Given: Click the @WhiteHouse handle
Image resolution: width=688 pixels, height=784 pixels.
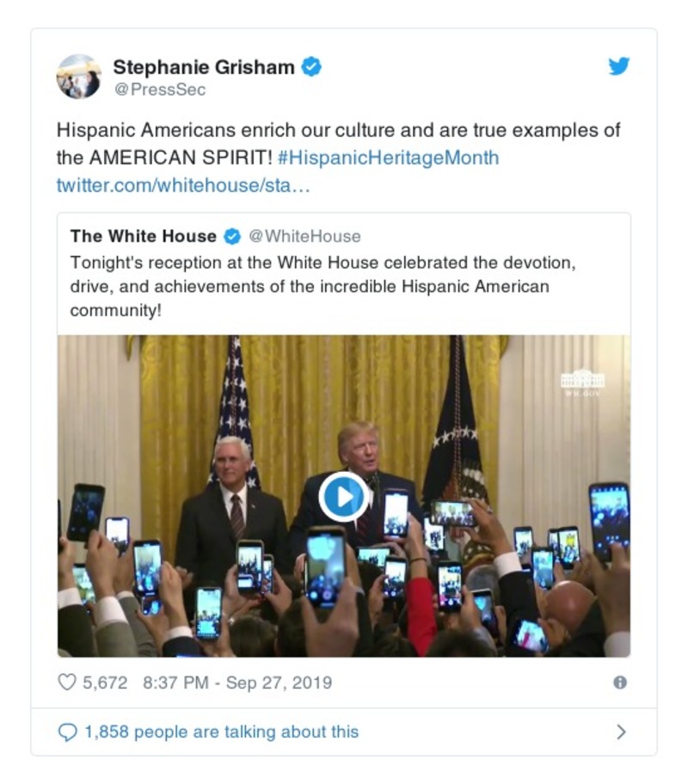Looking at the screenshot, I should click(x=304, y=236).
